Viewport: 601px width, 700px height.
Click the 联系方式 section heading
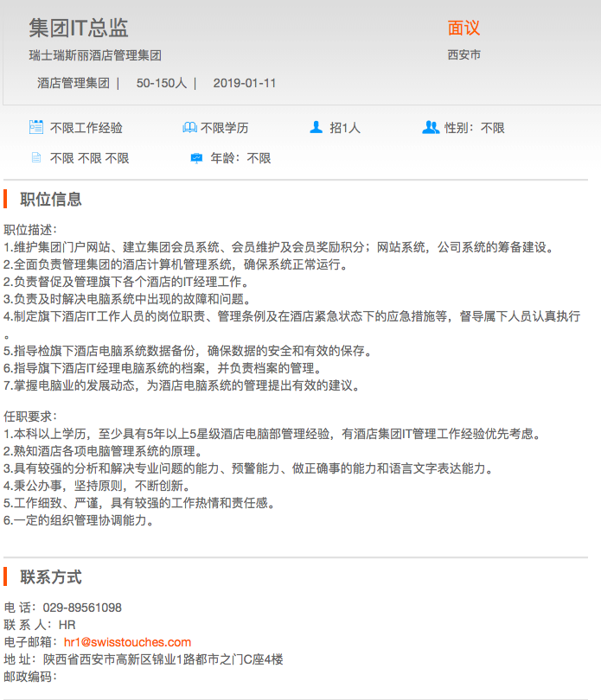(x=51, y=577)
